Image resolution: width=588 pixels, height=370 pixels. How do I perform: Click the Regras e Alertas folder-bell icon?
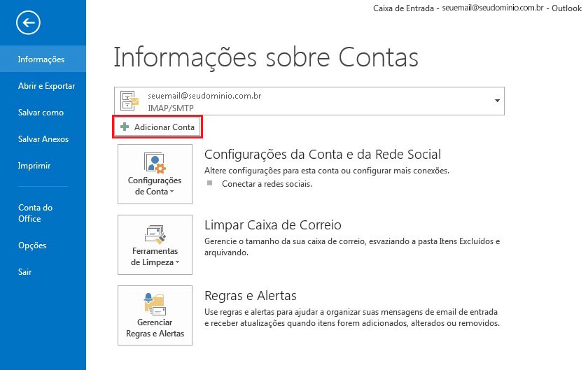tap(154, 304)
